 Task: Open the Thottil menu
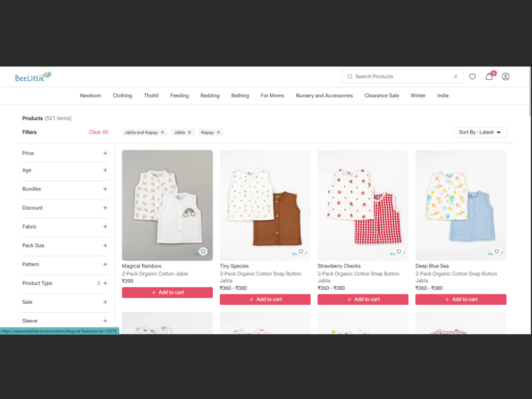pyautogui.click(x=151, y=96)
